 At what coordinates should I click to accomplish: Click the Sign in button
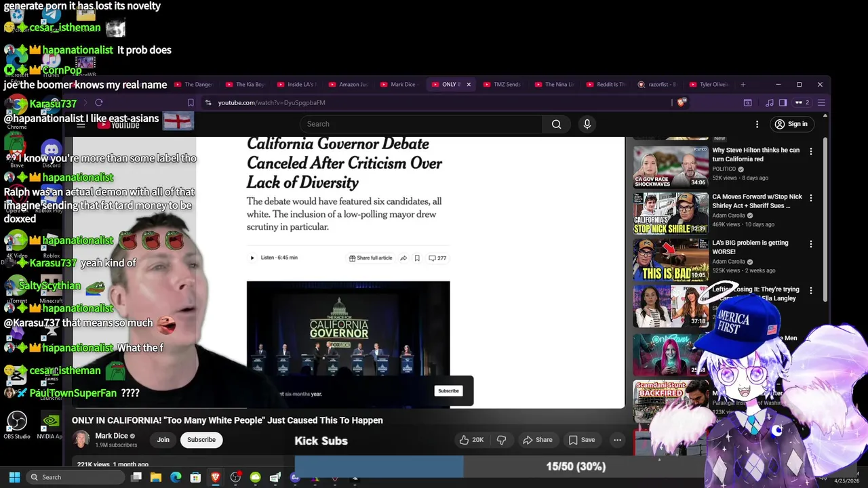coord(791,124)
